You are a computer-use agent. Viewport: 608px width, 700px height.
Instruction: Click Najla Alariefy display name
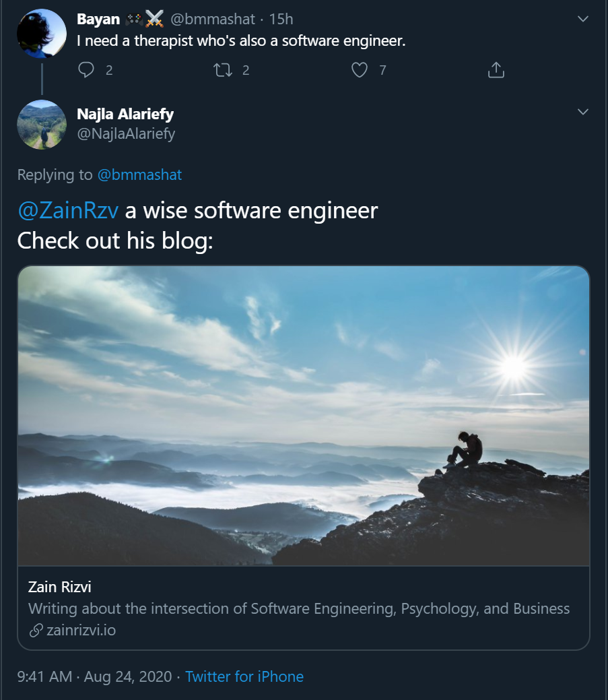pyautogui.click(x=125, y=115)
